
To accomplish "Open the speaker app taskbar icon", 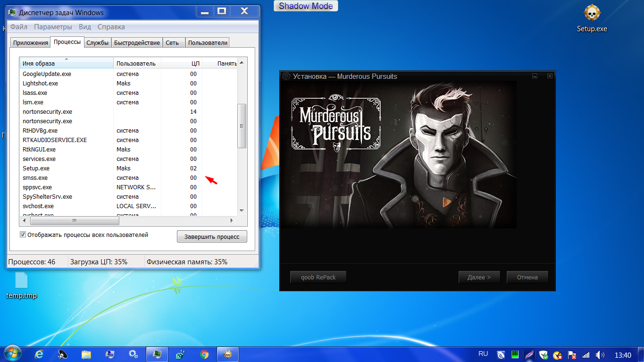I will (63, 354).
